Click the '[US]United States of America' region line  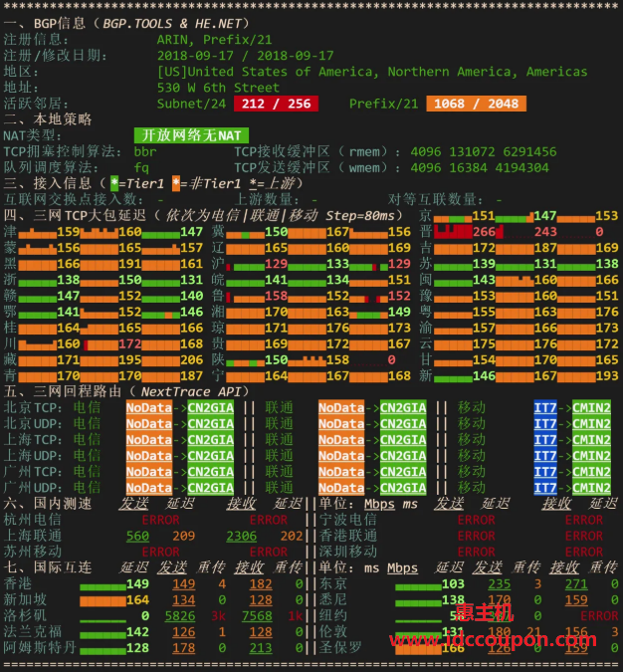click(372, 72)
